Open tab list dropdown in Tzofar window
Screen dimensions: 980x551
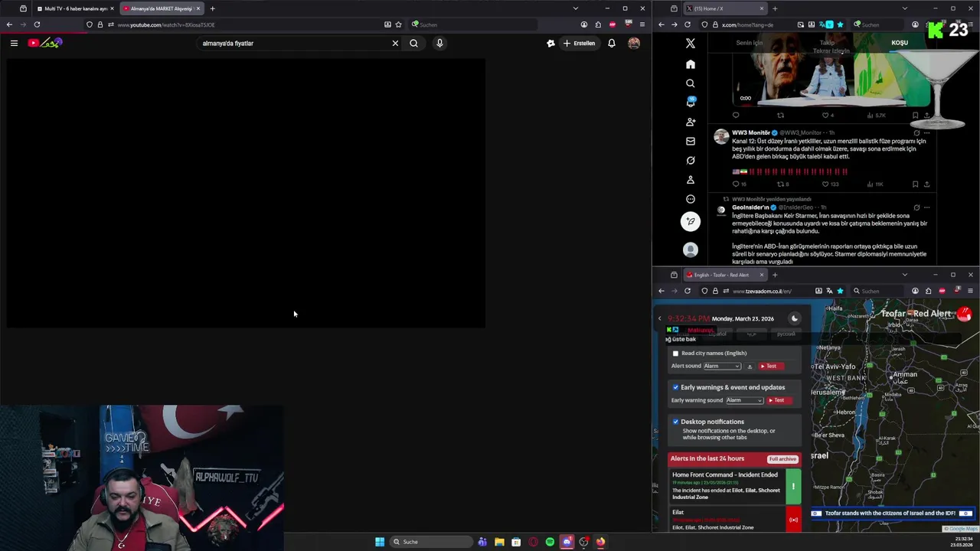pos(904,275)
